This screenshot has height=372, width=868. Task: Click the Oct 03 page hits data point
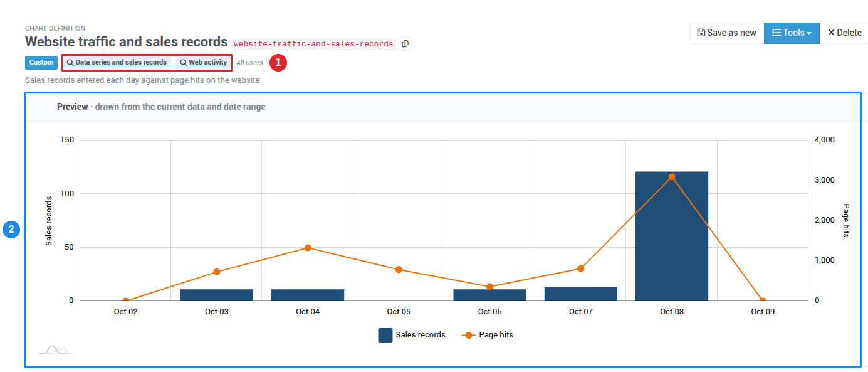217,272
